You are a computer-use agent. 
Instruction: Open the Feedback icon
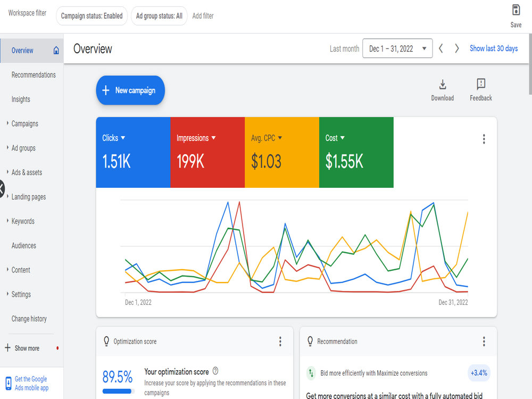click(481, 84)
